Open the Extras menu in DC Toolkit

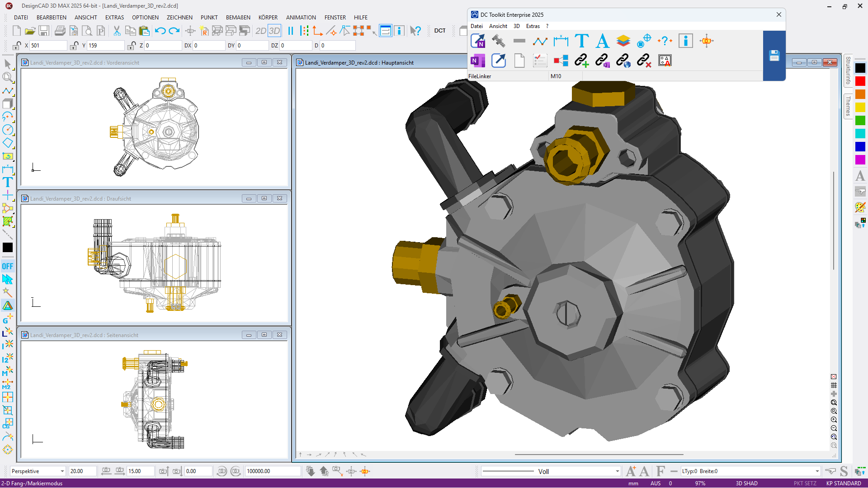pos(533,26)
